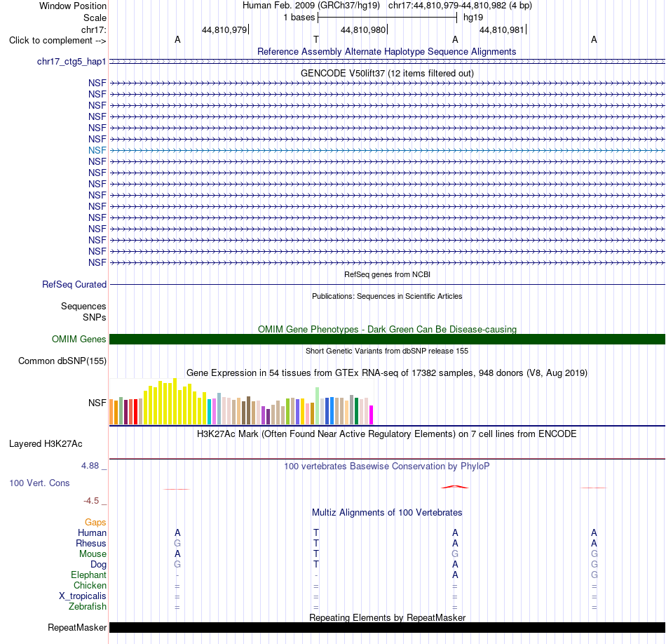Click the 'Zebrafish' species label
Viewport: 666px width, 644px height.
point(88,607)
